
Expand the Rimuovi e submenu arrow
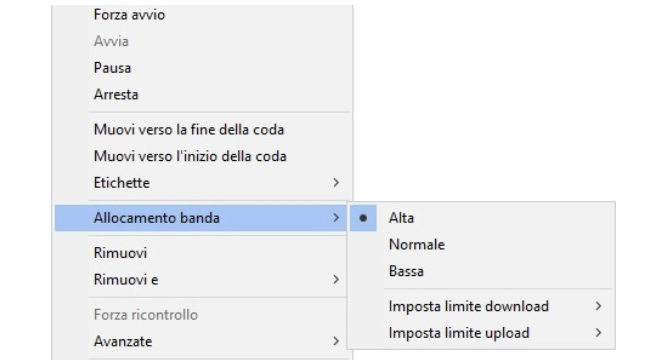(x=336, y=279)
